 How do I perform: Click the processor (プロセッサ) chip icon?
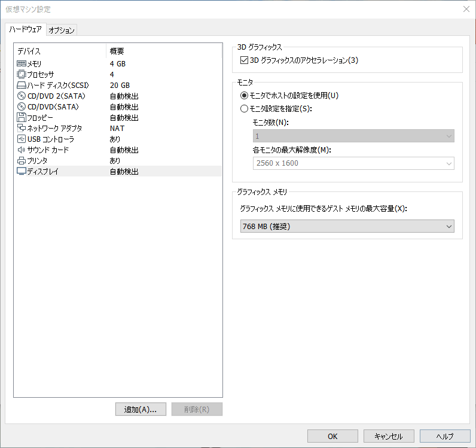coord(22,74)
